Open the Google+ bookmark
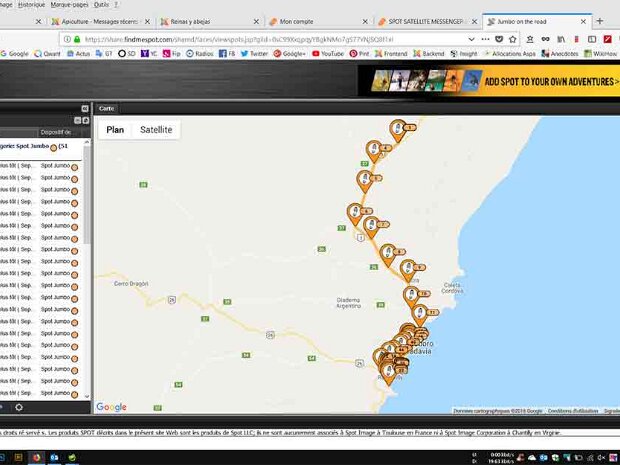Image resolution: width=620 pixels, height=465 pixels. pyautogui.click(x=289, y=53)
